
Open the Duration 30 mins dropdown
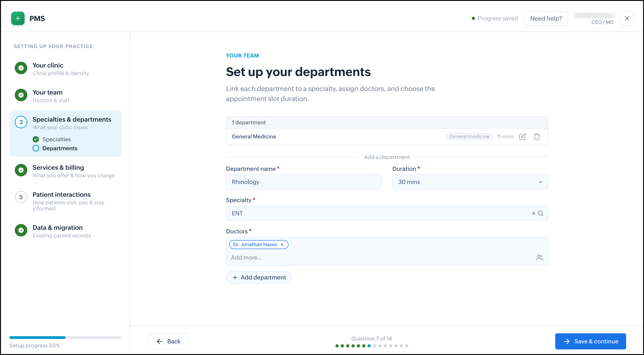pos(470,182)
